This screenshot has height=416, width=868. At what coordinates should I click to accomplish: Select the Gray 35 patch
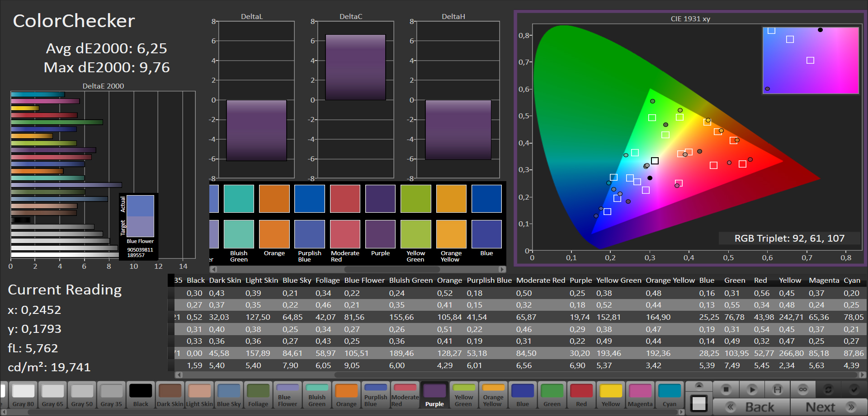click(111, 395)
